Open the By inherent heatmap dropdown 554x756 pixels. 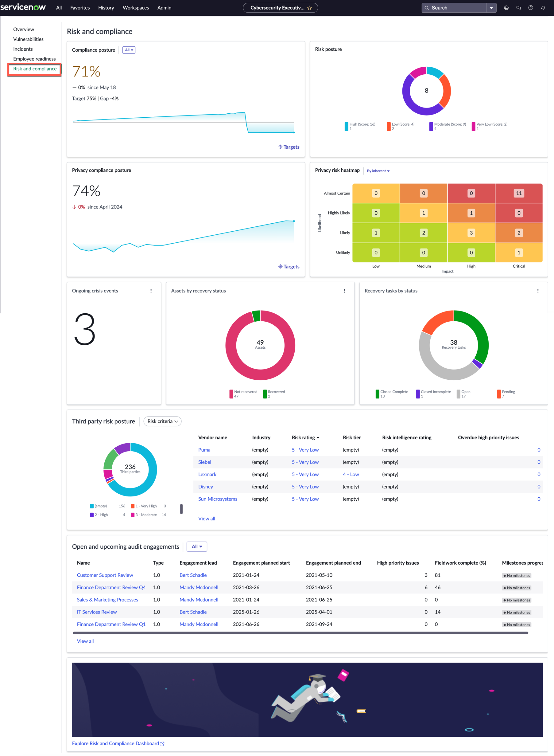coord(378,171)
